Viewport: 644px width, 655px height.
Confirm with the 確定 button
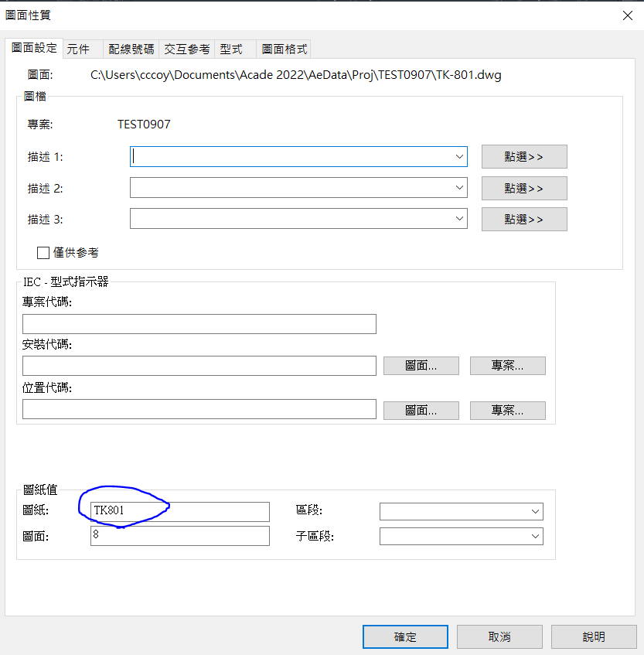[x=405, y=636]
